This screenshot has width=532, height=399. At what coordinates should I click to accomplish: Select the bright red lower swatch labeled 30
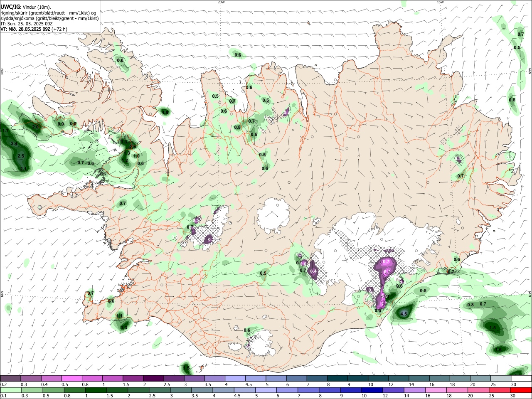pos(521,390)
